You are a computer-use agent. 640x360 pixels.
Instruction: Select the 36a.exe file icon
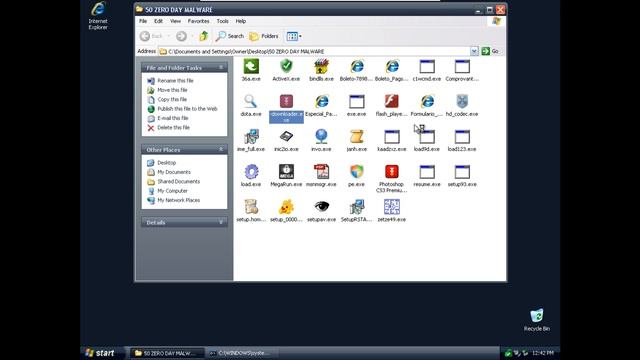point(251,67)
